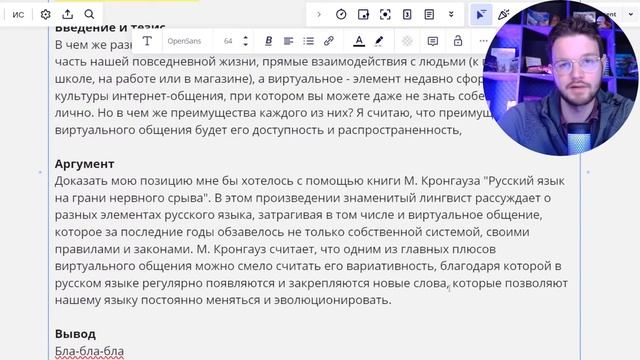
Task: Open background opacity pattern icon
Action: click(407, 41)
